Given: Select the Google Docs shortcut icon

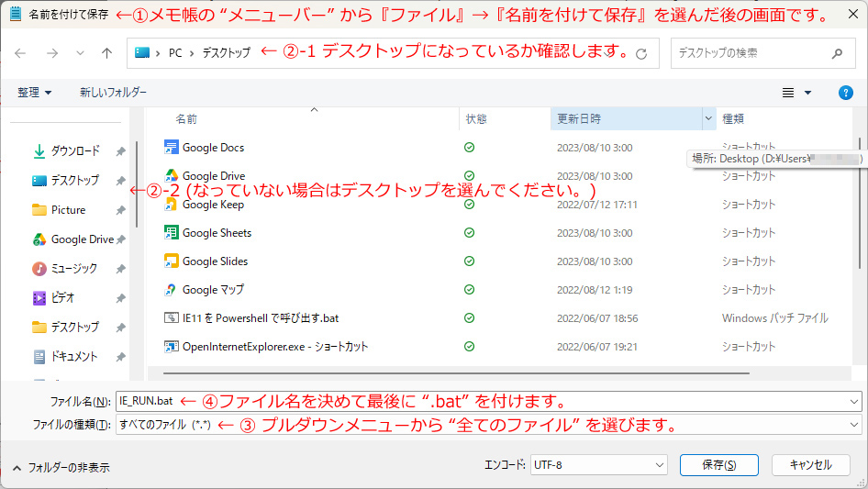Looking at the screenshot, I should (171, 148).
